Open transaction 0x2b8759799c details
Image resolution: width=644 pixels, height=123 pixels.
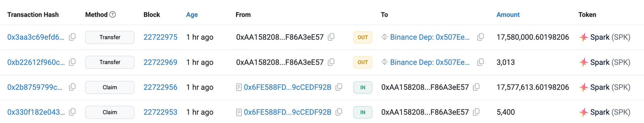pos(35,87)
